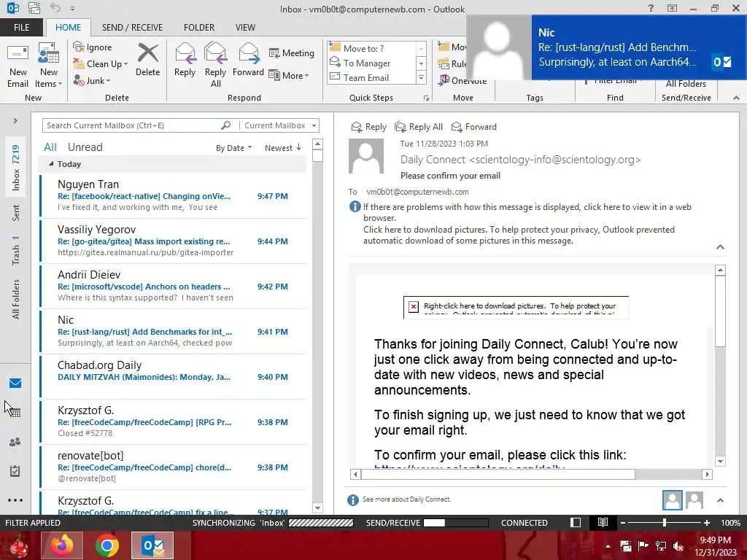Click the ribbon Forward button
The width and height of the screenshot is (747, 560).
coord(248,60)
